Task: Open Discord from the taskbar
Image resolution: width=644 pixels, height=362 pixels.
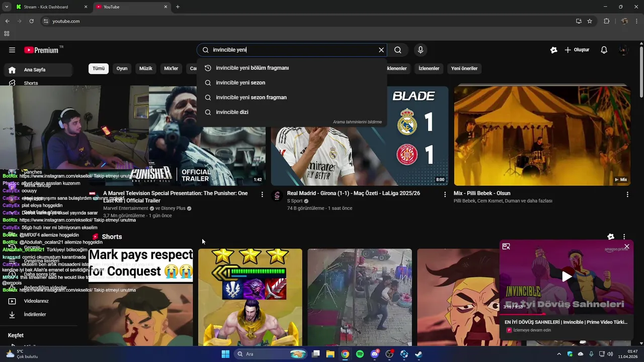Action: point(374,354)
